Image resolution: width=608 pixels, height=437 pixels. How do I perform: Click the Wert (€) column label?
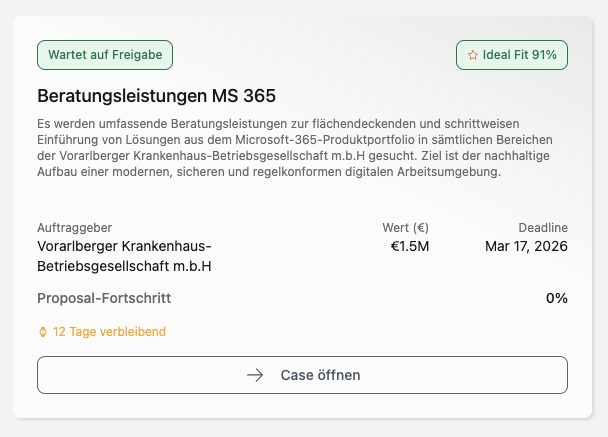point(405,228)
